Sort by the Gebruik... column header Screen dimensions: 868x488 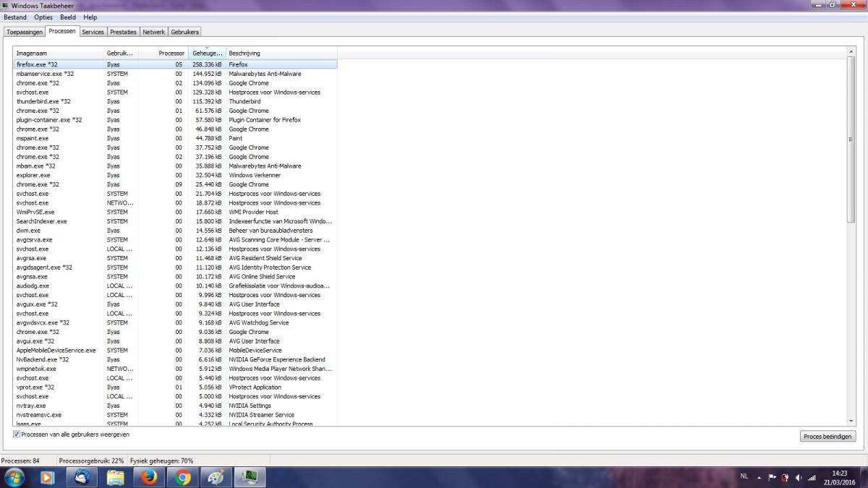121,53
